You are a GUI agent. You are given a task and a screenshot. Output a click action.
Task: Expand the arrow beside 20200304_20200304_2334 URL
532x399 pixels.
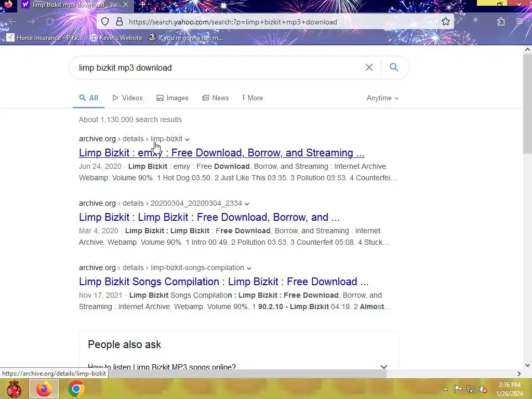[x=247, y=204]
